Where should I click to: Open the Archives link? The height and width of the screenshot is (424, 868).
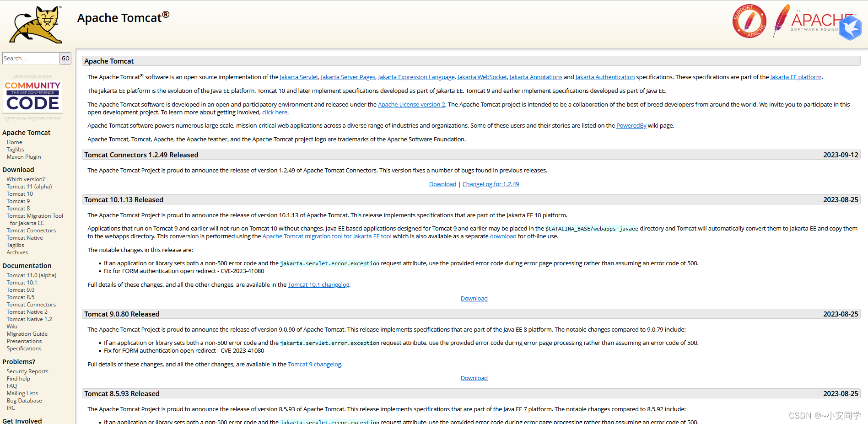(17, 252)
